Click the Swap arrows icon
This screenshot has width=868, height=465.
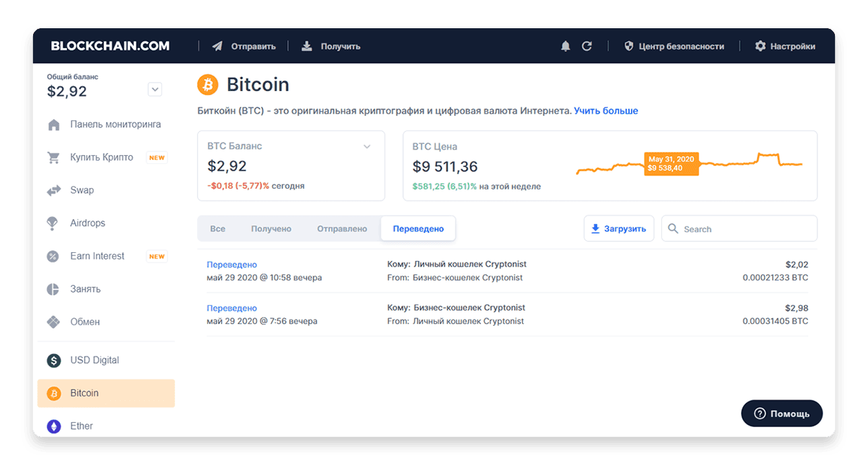[x=54, y=190]
